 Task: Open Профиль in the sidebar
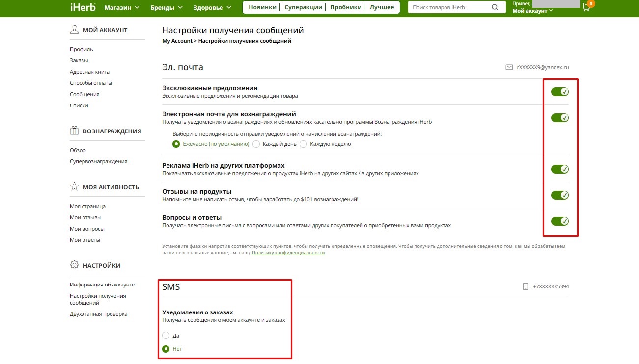[81, 49]
